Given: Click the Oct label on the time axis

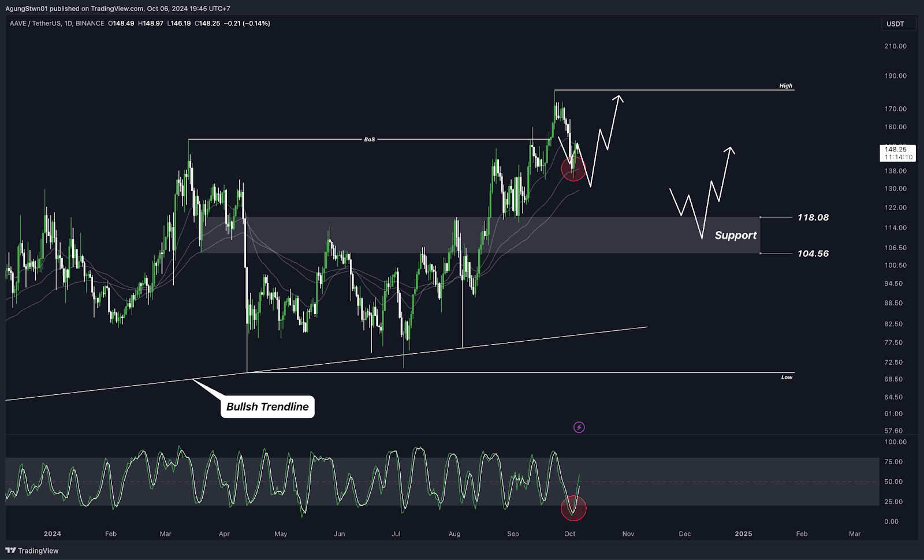Looking at the screenshot, I should [x=570, y=534].
